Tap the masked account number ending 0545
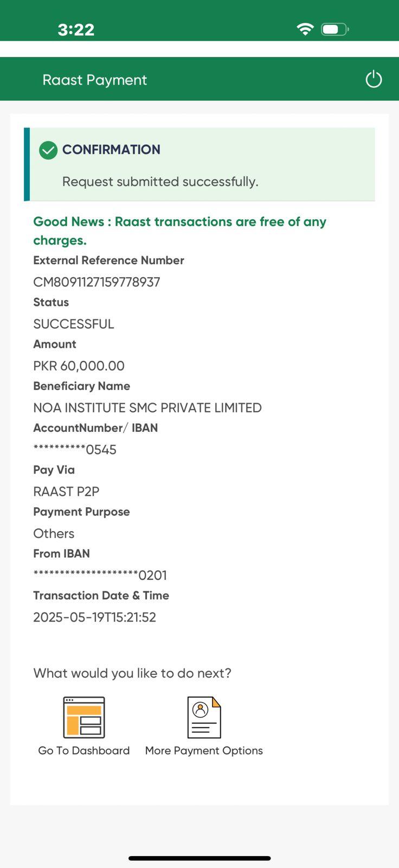 pyautogui.click(x=75, y=450)
